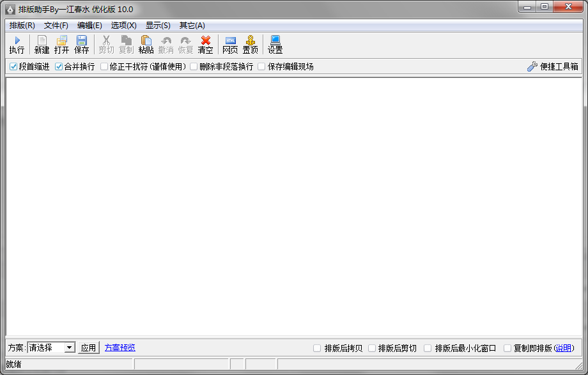
Task: Check the 排版后拷贝 option
Action: (317, 348)
